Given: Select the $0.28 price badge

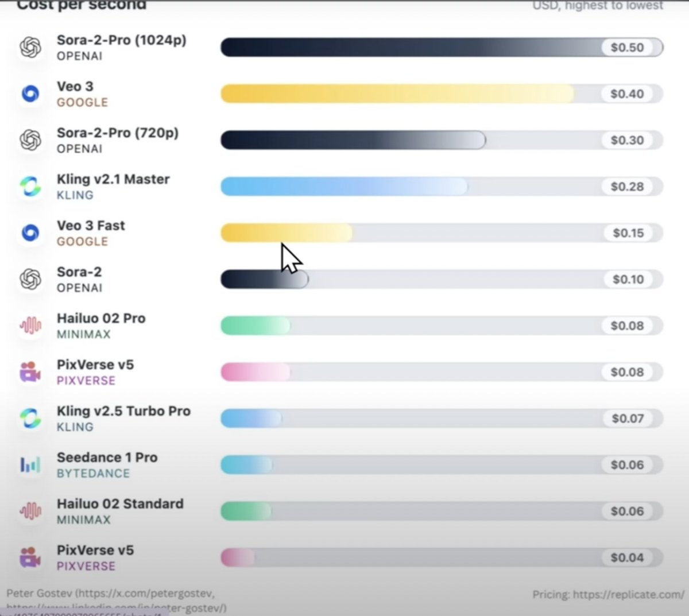Looking at the screenshot, I should pyautogui.click(x=627, y=187).
